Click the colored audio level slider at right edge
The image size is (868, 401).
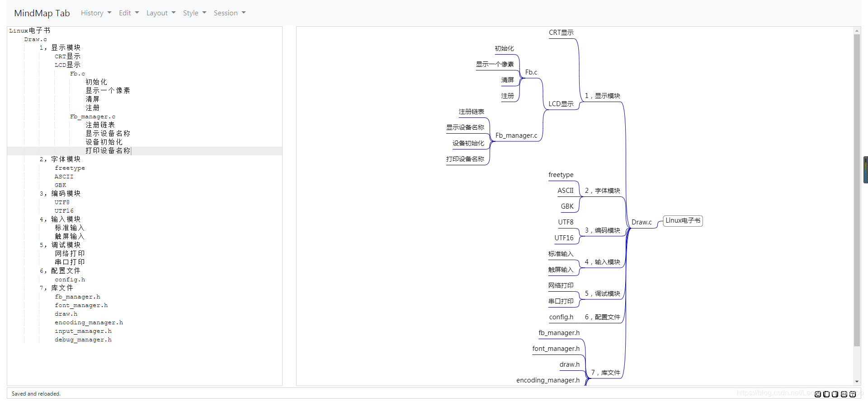(x=866, y=170)
